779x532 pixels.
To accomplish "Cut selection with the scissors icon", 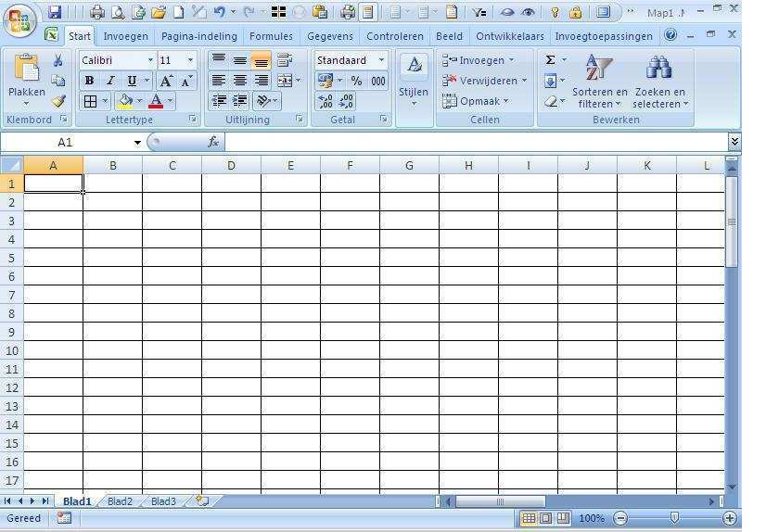I will tap(58, 60).
